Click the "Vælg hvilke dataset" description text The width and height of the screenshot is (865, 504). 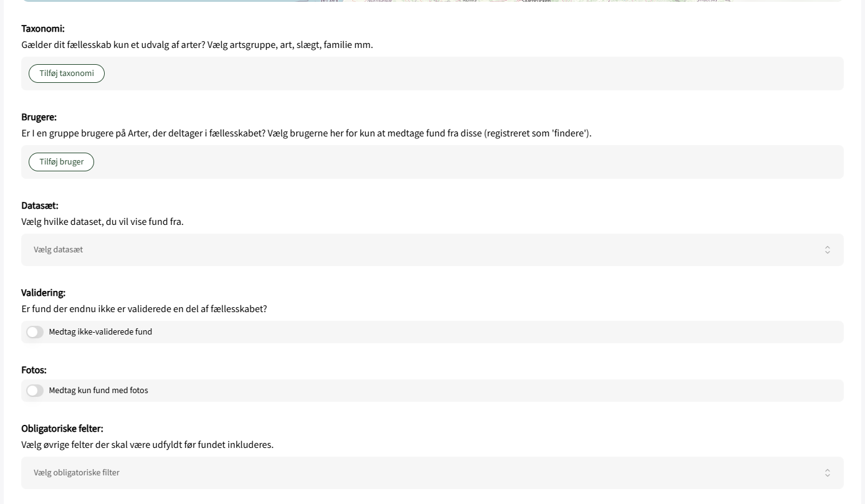102,222
